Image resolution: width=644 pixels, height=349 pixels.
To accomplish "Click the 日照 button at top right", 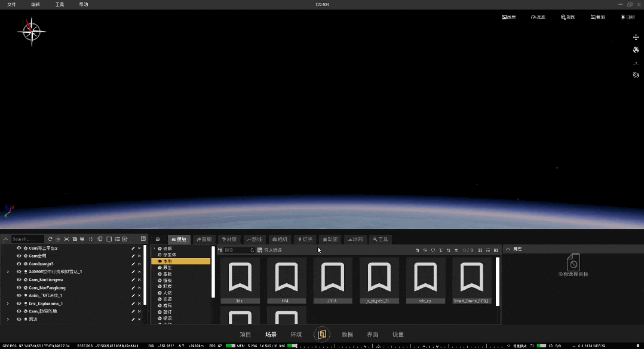I will (x=627, y=17).
